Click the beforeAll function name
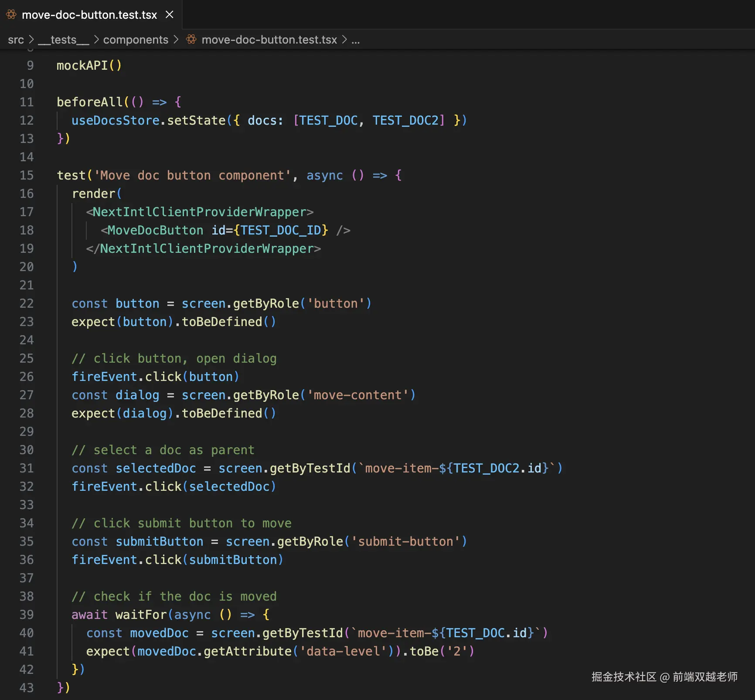755x700 pixels. point(90,102)
